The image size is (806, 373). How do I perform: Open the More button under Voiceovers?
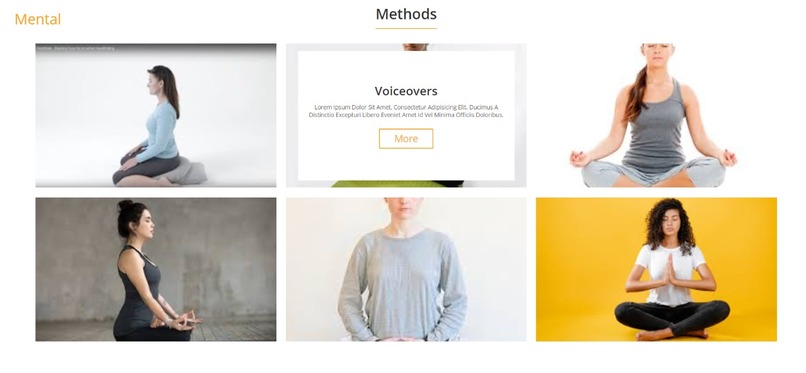[406, 139]
